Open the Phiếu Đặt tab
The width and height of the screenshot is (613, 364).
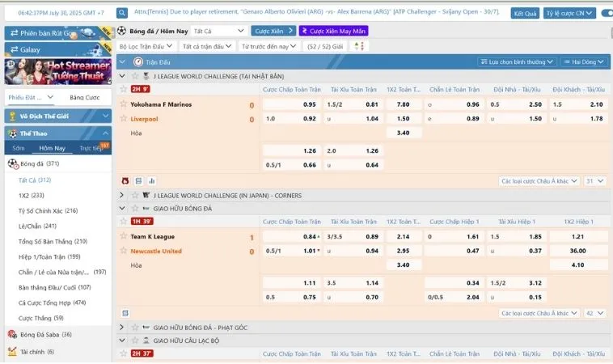pos(31,97)
